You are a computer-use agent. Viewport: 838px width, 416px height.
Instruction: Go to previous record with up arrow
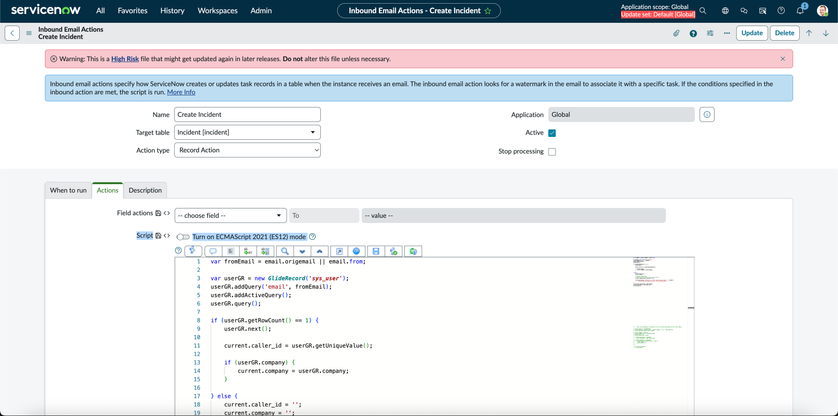809,33
